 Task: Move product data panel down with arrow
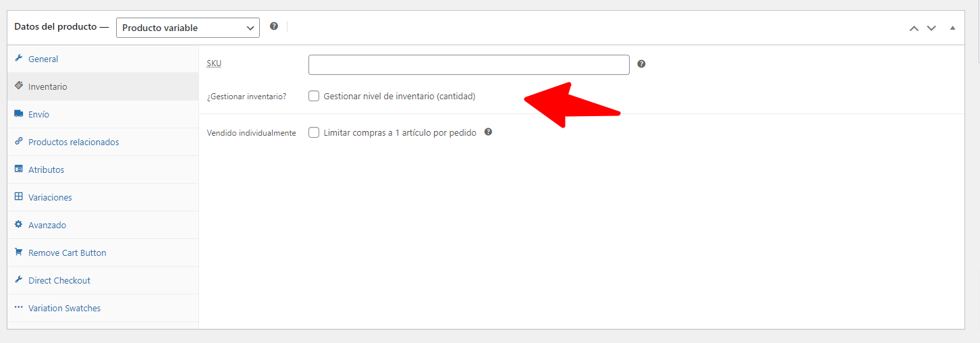click(x=931, y=28)
